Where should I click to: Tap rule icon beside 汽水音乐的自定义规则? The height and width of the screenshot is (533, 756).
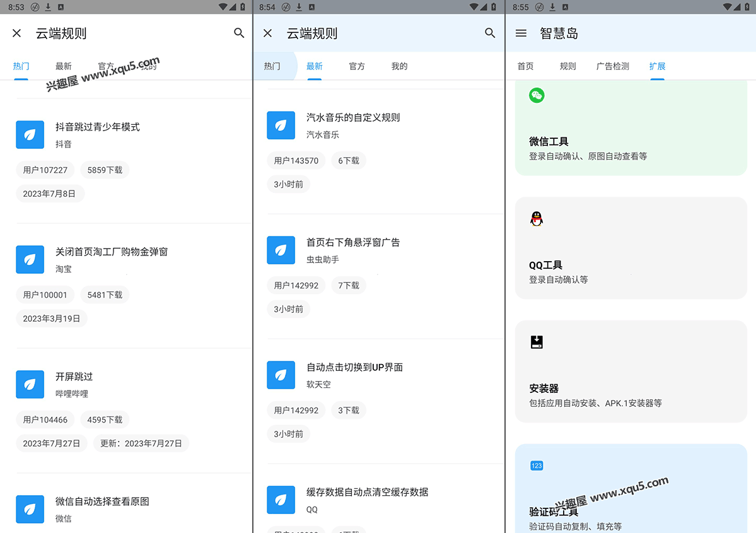coord(281,126)
